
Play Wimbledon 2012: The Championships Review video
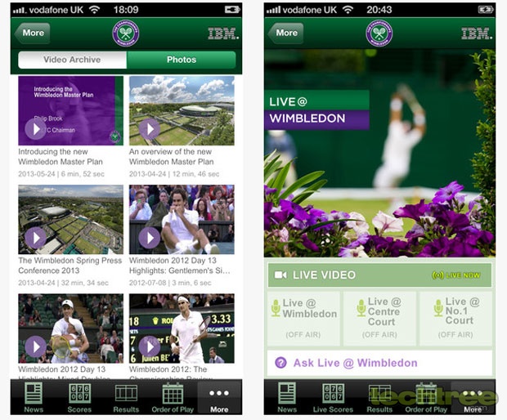(x=182, y=328)
